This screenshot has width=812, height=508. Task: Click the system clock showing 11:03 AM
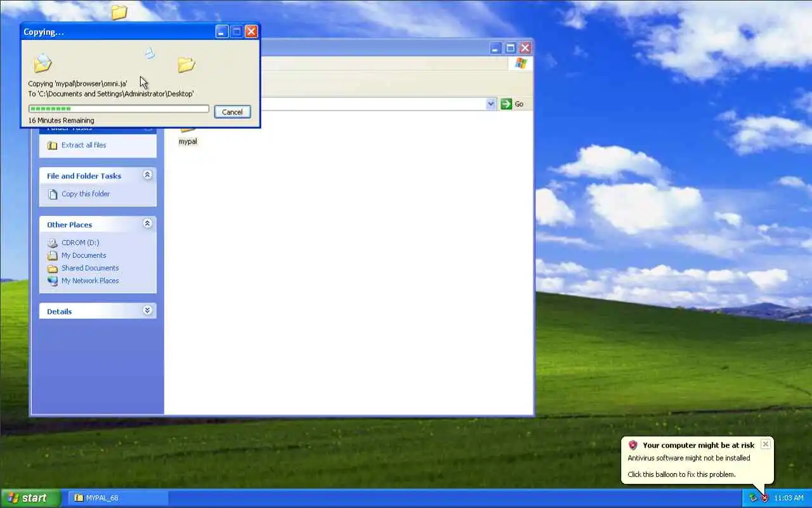(x=789, y=498)
